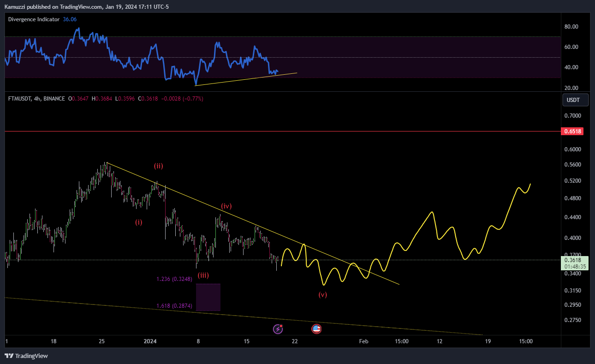
Task: Click the Divergence Indicator title
Action: [34, 19]
